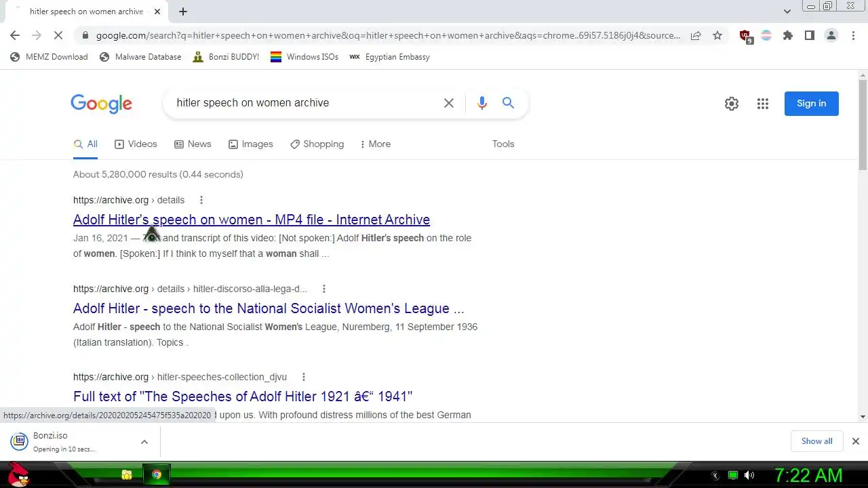This screenshot has height=488, width=868.
Task: Open a new browser tab
Action: pyautogui.click(x=183, y=12)
